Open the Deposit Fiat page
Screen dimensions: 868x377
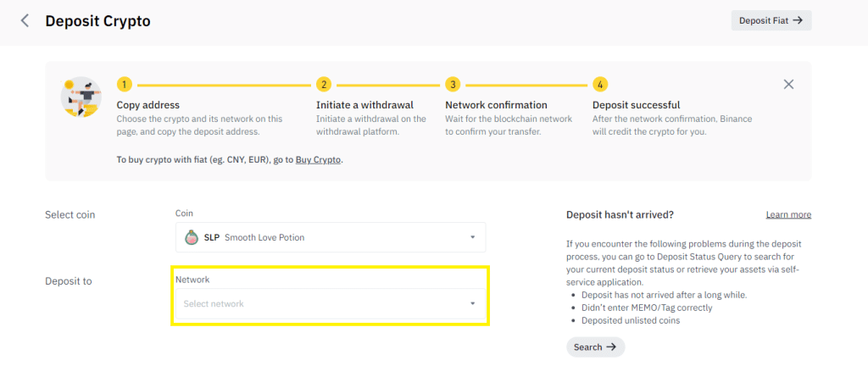coord(771,20)
